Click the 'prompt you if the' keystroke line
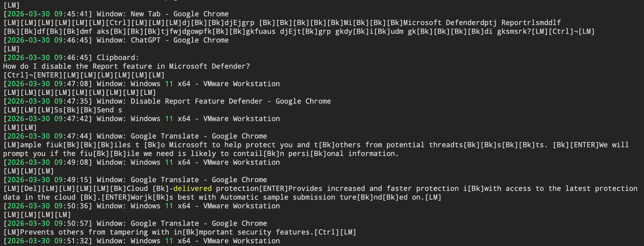 pos(201,154)
